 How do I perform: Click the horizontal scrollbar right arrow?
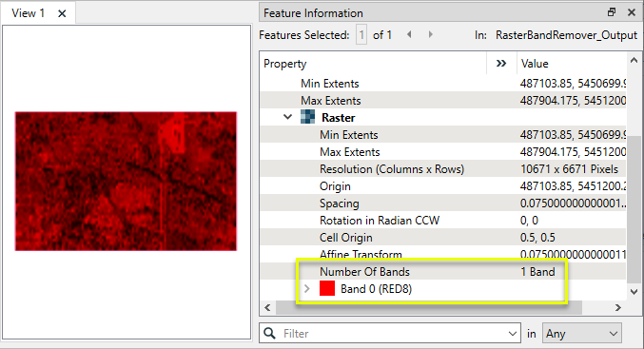tap(617, 307)
